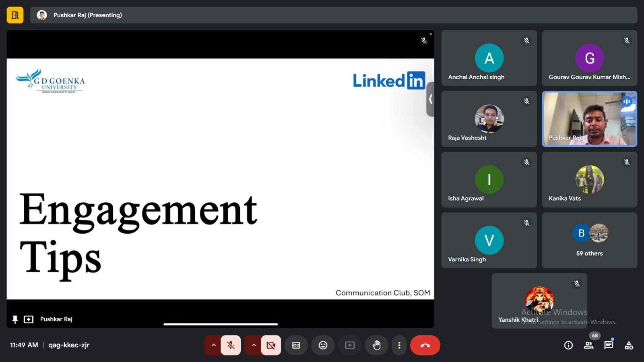Open the chat messages panel
644x362 pixels.
coord(609,345)
